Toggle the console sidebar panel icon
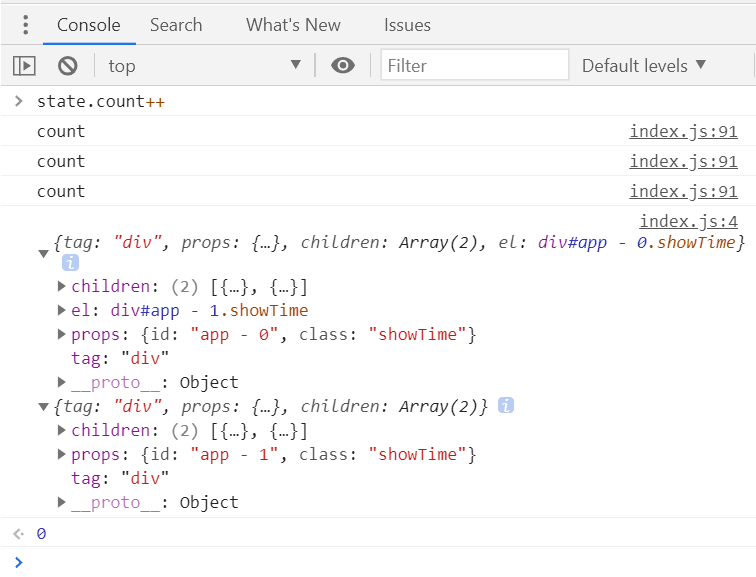The height and width of the screenshot is (577, 756). pyautogui.click(x=24, y=66)
